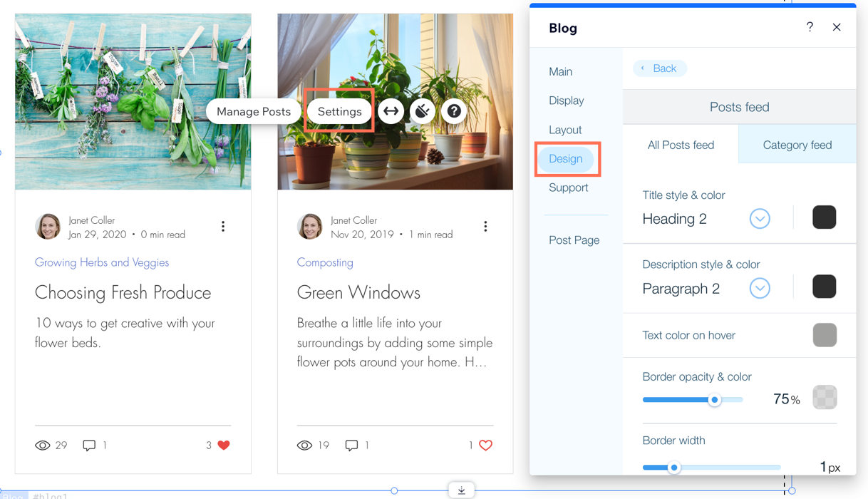The height and width of the screenshot is (499, 868).
Task: Click '10 ways to get creative' description
Action: (125, 333)
